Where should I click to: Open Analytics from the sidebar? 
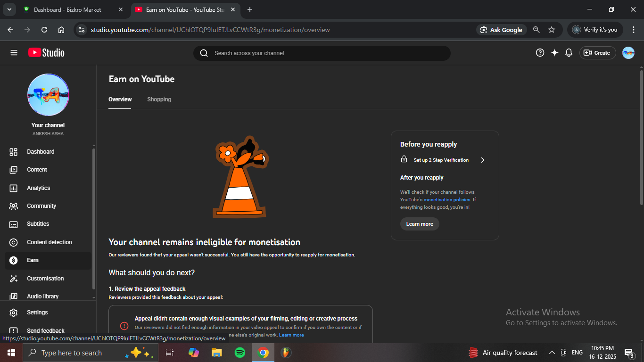click(39, 188)
